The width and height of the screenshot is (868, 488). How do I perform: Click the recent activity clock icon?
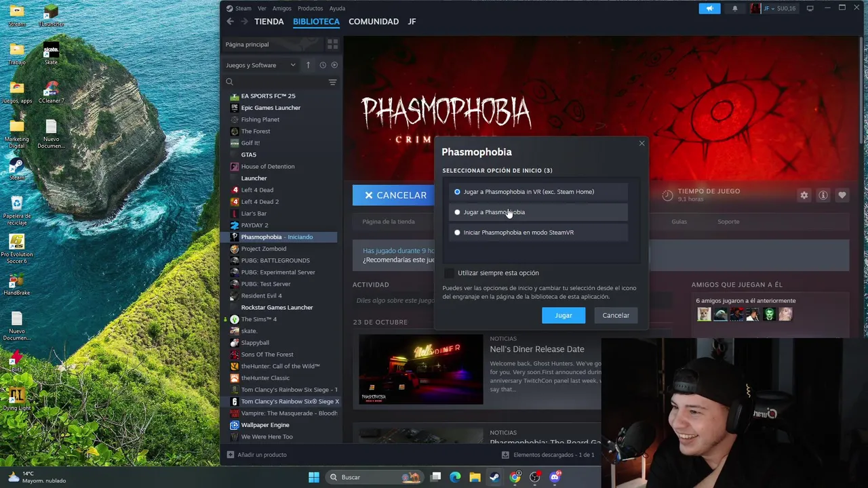[x=323, y=65]
